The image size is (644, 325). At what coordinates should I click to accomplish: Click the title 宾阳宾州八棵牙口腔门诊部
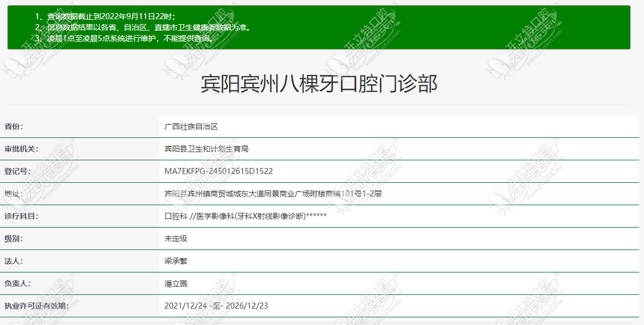318,84
